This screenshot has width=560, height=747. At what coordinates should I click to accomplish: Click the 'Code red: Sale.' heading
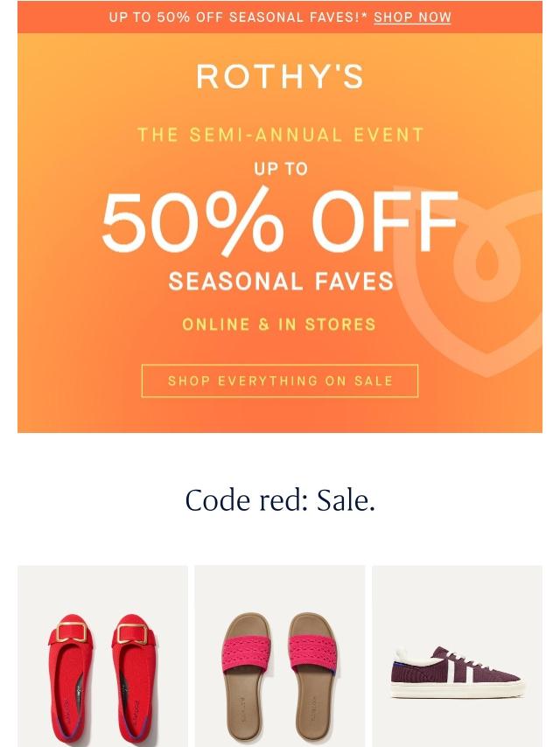(x=280, y=500)
